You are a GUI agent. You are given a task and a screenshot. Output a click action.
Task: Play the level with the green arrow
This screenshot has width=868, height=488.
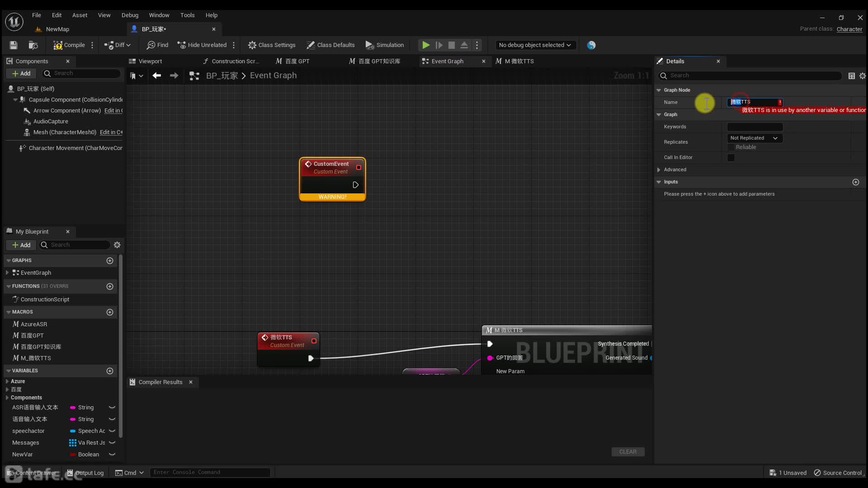[x=426, y=45]
